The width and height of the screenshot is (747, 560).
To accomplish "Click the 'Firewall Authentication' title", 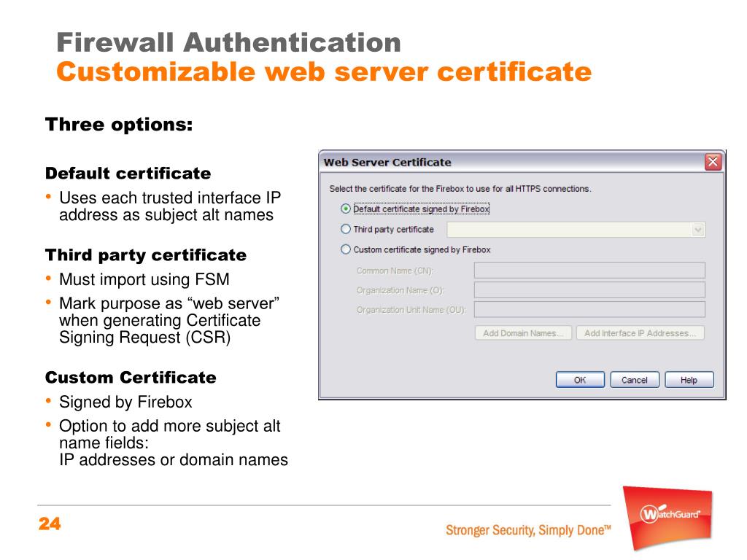I will pos(228,42).
